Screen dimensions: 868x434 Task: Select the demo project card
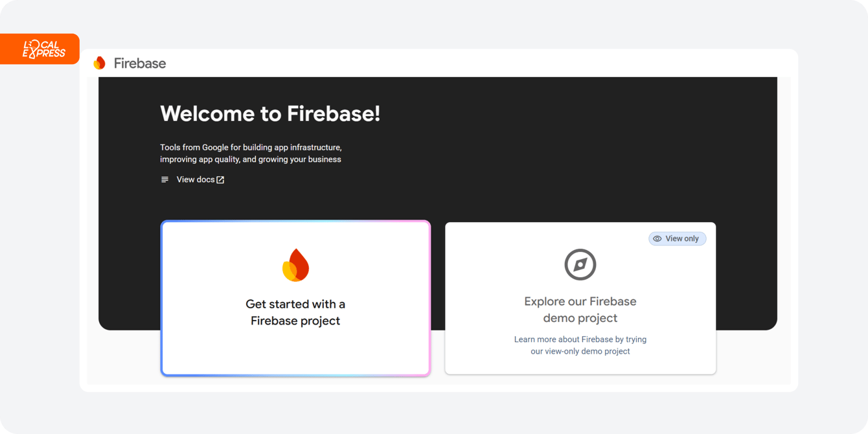click(580, 298)
